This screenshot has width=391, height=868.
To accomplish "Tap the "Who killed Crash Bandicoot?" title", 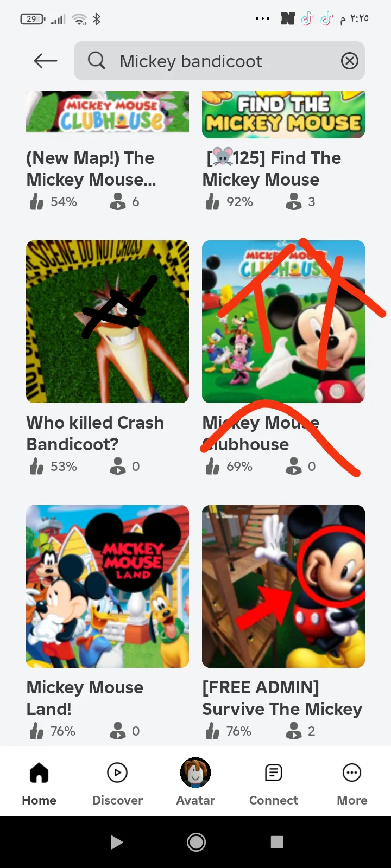I will tap(95, 433).
